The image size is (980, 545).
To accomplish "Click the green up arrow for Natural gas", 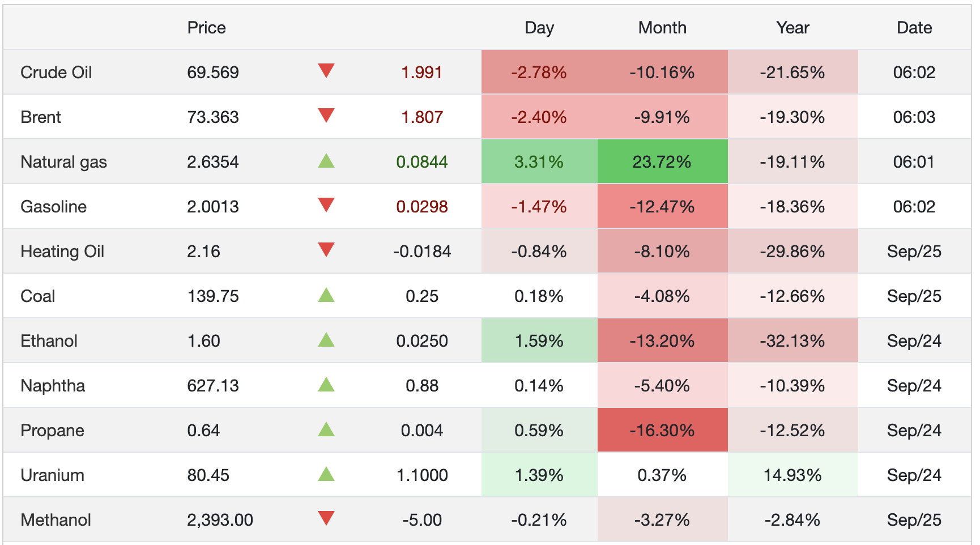I will (326, 161).
